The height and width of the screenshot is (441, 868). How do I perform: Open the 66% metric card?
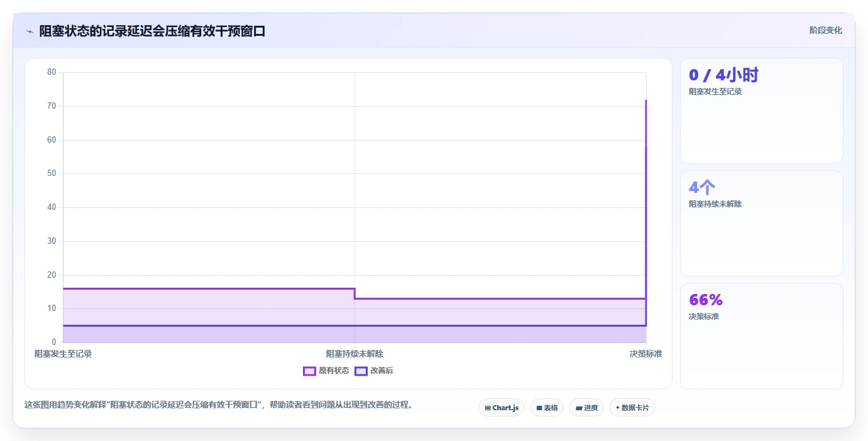[761, 335]
